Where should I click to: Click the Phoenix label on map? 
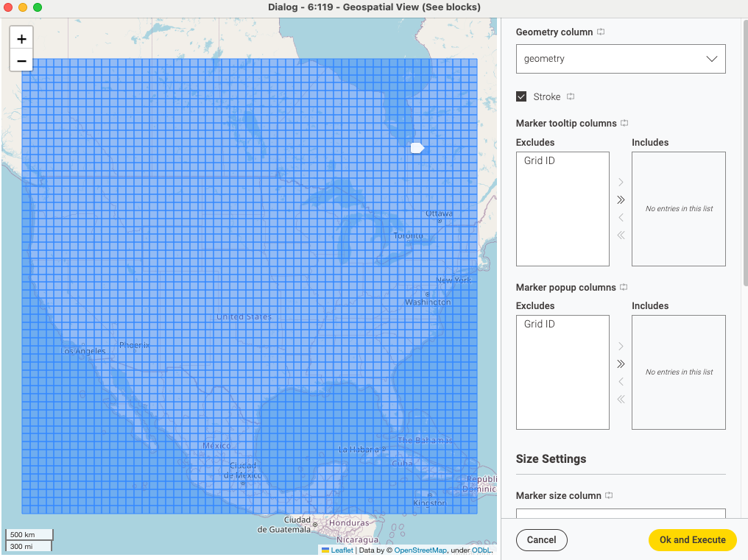(134, 345)
